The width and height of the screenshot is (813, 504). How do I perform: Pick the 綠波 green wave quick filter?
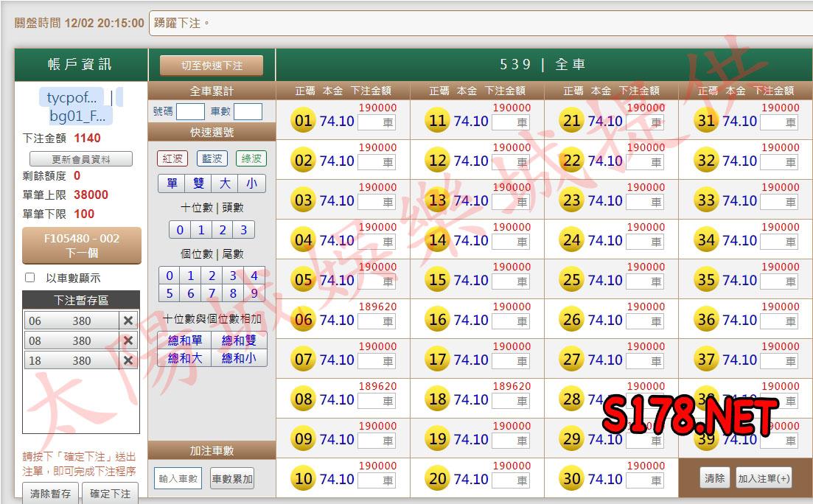pos(251,158)
